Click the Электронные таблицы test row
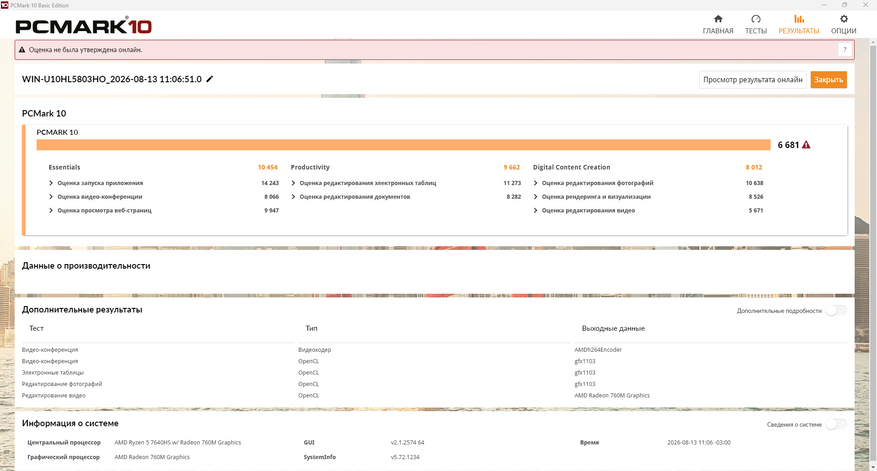The height and width of the screenshot is (471, 877). point(53,373)
